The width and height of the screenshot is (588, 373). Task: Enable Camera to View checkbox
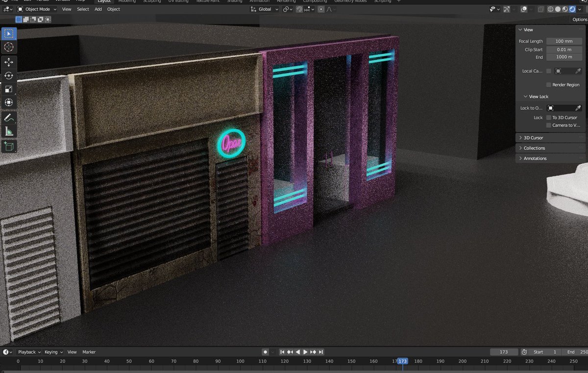coord(549,125)
